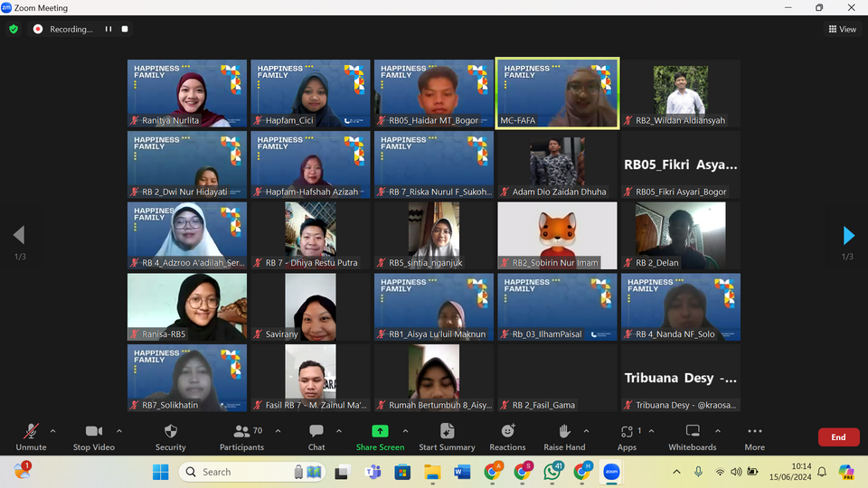
Task: Expand audio options arrow beside Unmute
Action: [52, 431]
